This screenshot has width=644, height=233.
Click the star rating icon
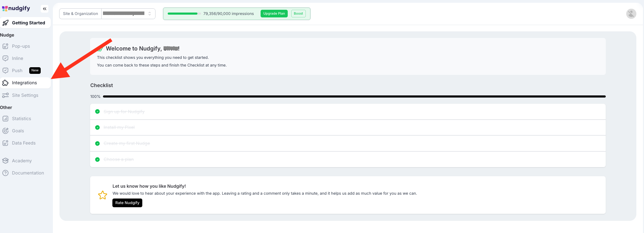pyautogui.click(x=103, y=195)
